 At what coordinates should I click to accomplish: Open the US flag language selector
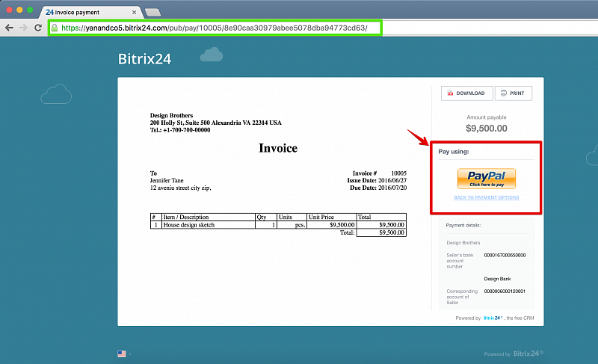click(x=124, y=354)
